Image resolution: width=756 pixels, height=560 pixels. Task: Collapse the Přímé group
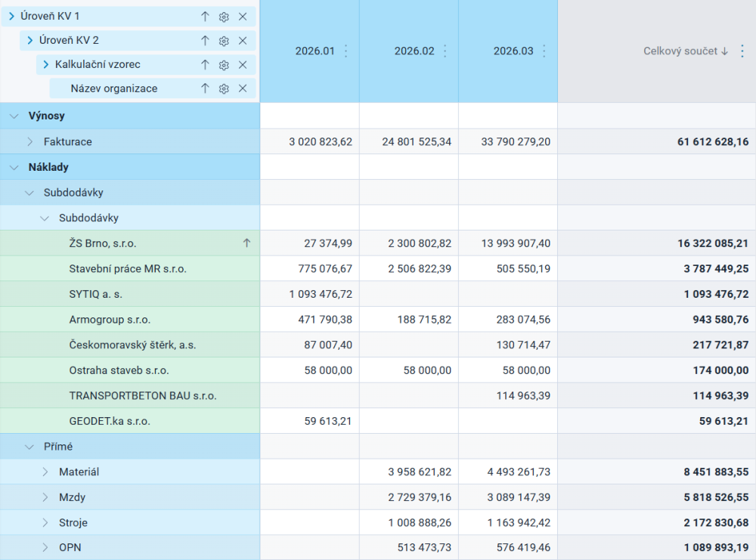pos(29,447)
